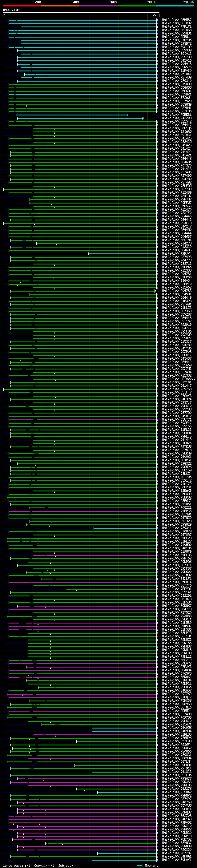Click the UniRef100_O64447 label
The height and width of the screenshot is (868, 197).
(177, 125)
